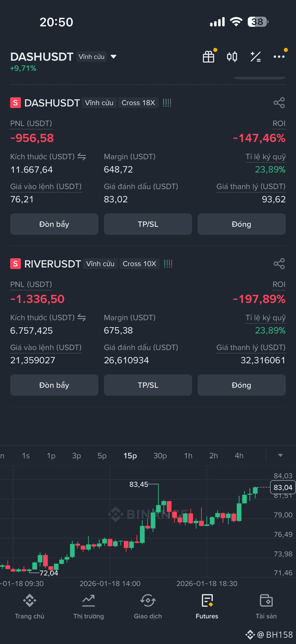Open the candlestick chart icon
296x644 pixels.
pos(232,57)
